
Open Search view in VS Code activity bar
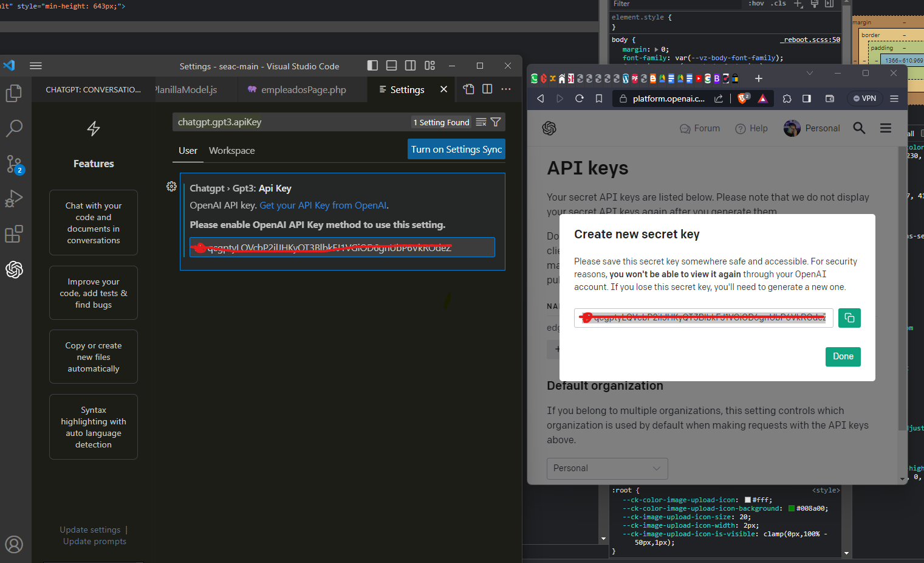(x=13, y=128)
